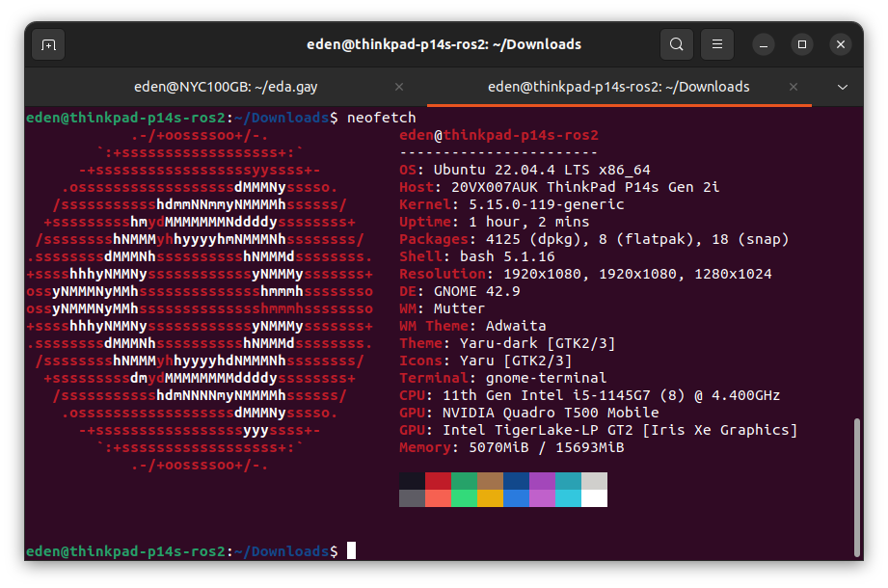Screen dimensions: 888x588
Task: Click the typed neofetch command text
Action: point(382,118)
